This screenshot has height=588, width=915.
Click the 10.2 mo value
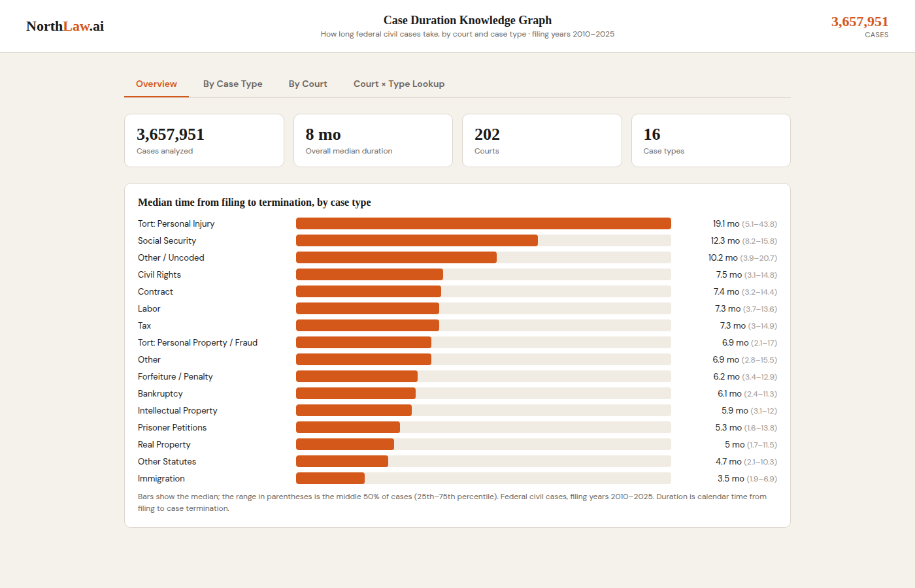coord(723,257)
